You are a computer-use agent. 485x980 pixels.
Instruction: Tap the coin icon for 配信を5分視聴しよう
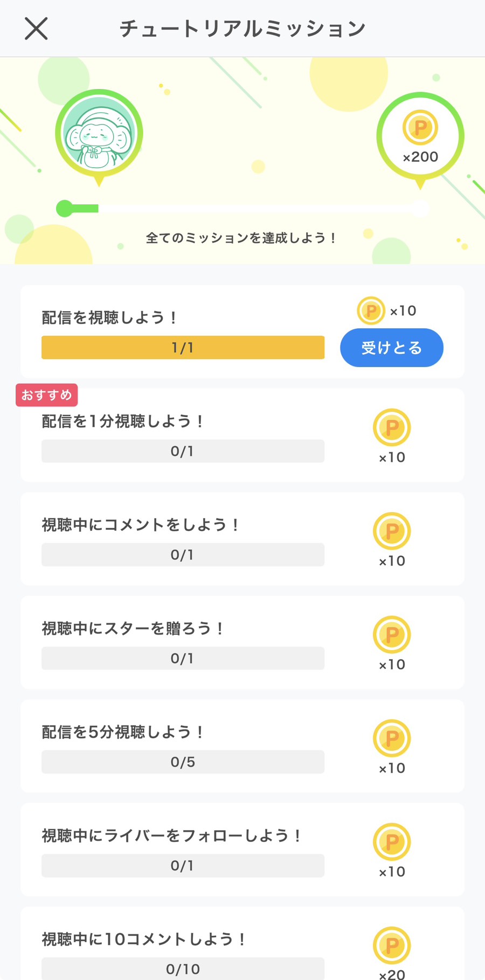[392, 738]
